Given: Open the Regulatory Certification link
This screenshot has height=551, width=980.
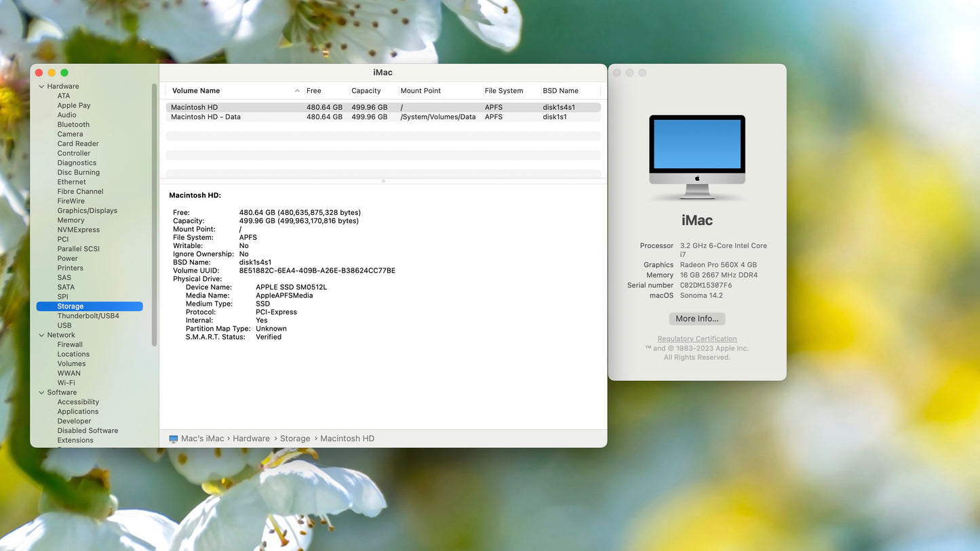Looking at the screenshot, I should tap(697, 338).
